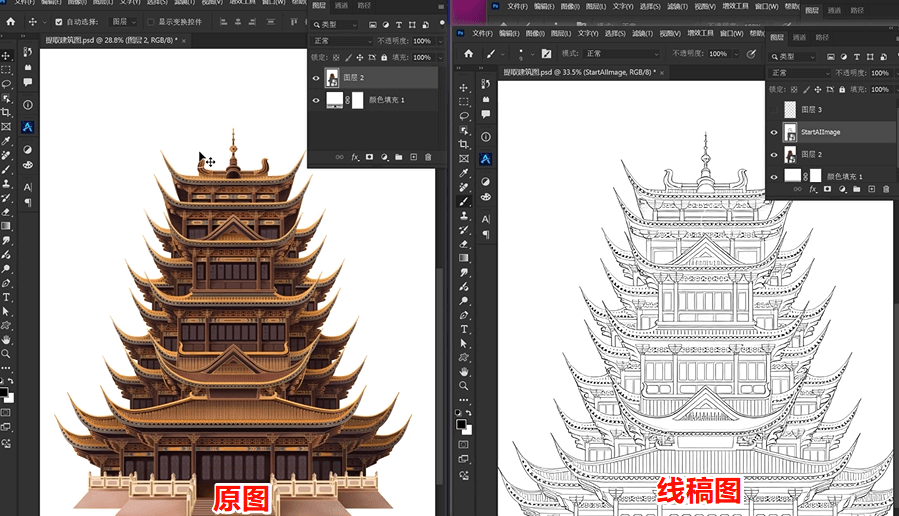Show 图层 3 in right Layers panel
Screen dimensions: 899x516
point(774,110)
